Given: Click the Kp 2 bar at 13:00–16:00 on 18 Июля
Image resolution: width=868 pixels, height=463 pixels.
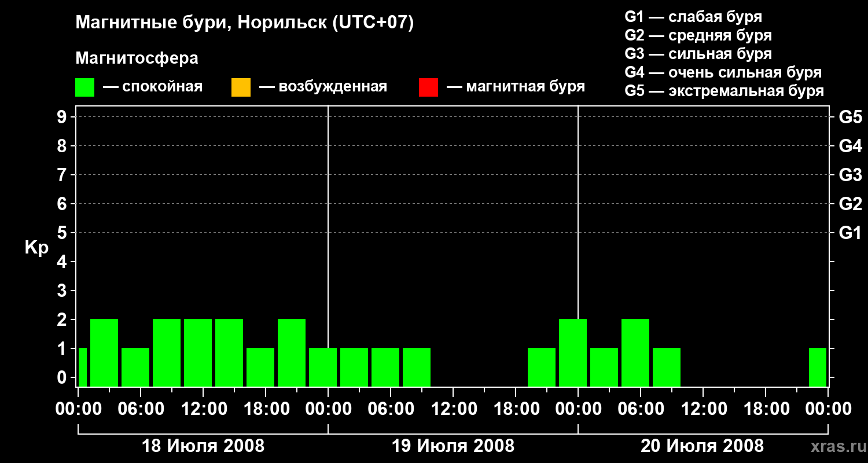Looking at the screenshot, I should click(x=229, y=352).
